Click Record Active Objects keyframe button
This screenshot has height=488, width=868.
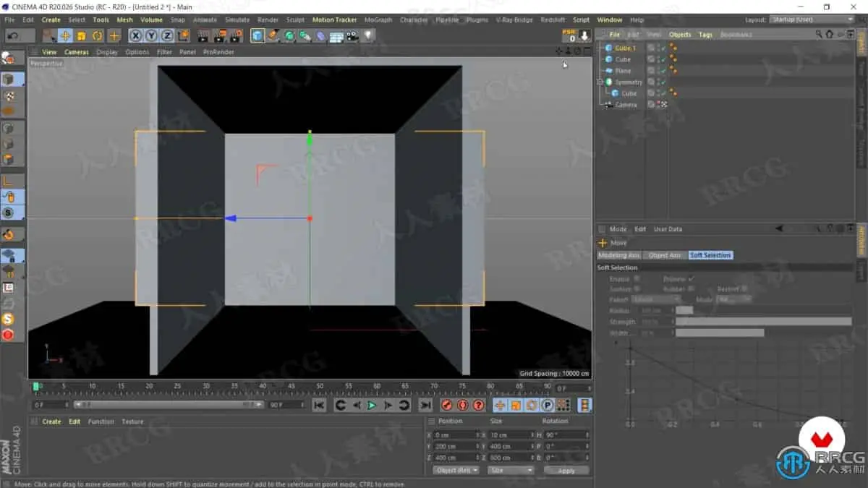(447, 406)
